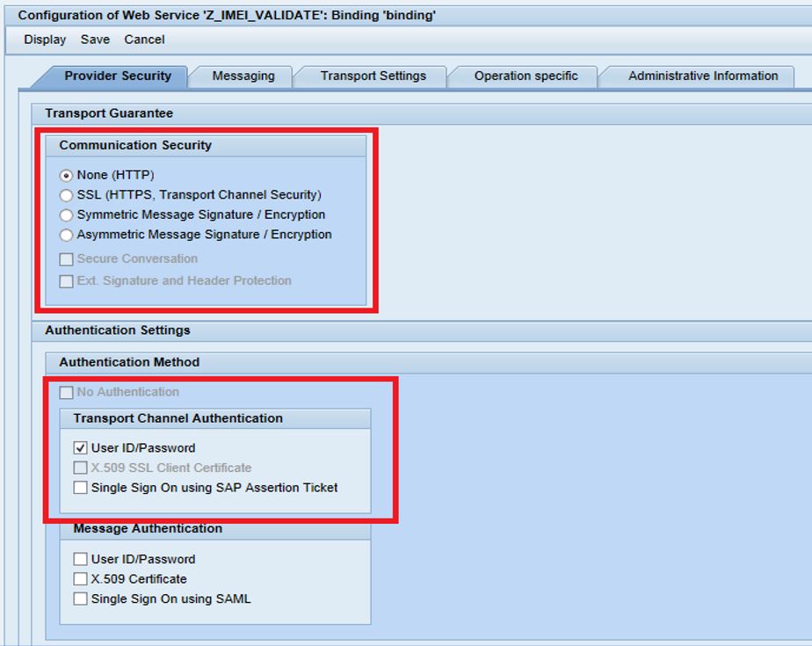The width and height of the screenshot is (812, 646).
Task: Select Asymmetric Message Signature / Encryption
Action: [x=66, y=236]
